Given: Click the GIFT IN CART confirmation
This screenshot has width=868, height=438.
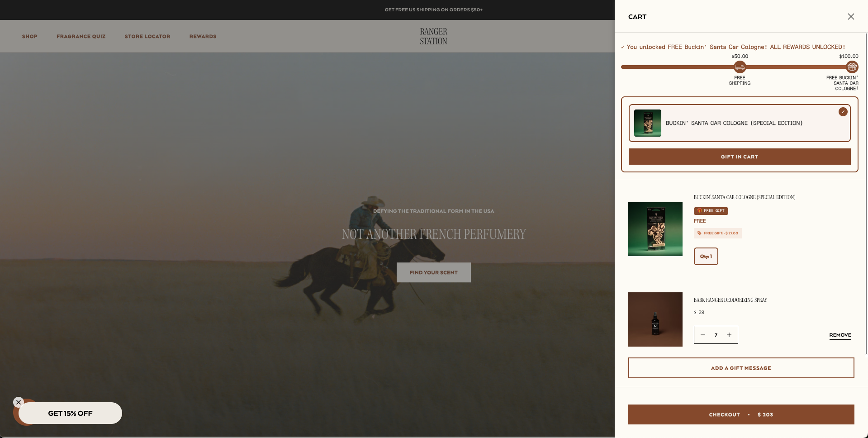Looking at the screenshot, I should click(739, 157).
